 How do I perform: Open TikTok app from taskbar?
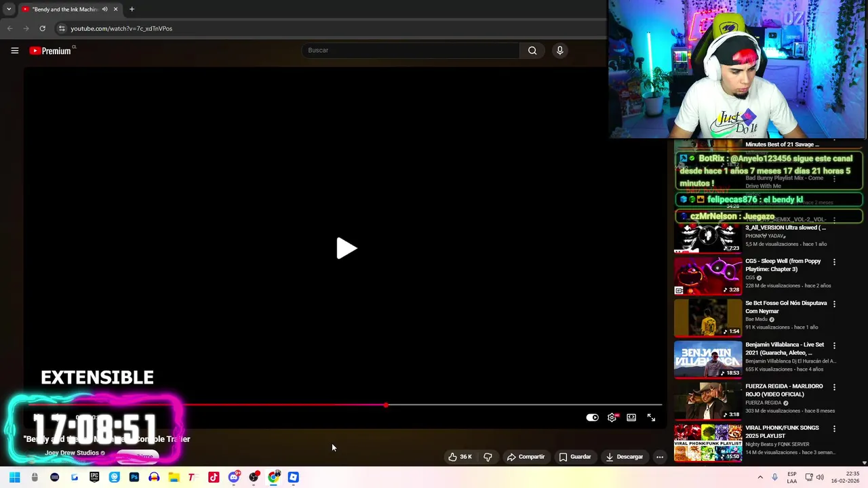point(214,477)
